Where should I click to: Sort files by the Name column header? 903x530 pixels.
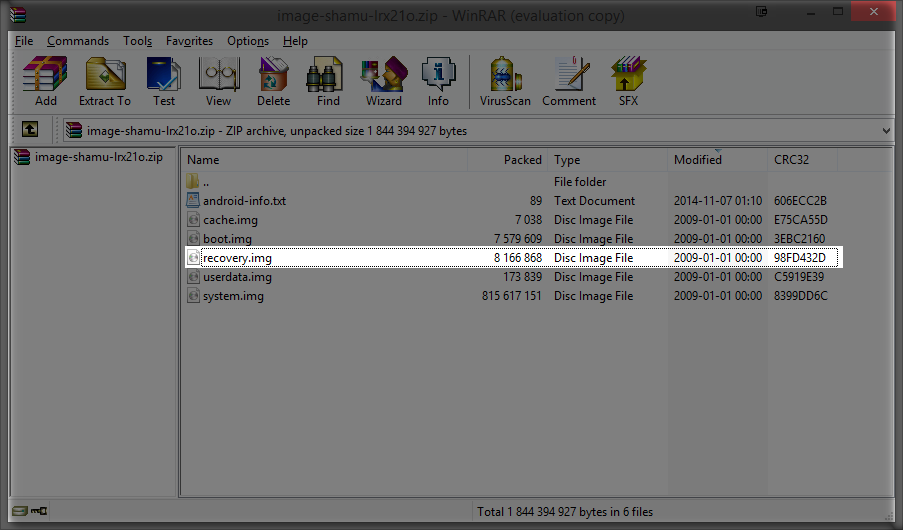[324, 160]
